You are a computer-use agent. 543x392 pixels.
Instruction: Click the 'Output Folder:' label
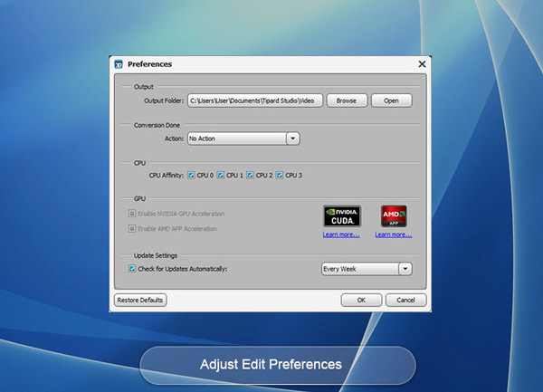[164, 100]
